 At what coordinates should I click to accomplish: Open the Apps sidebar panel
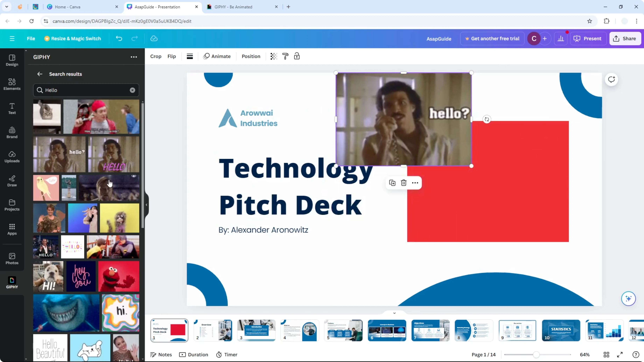click(12, 229)
